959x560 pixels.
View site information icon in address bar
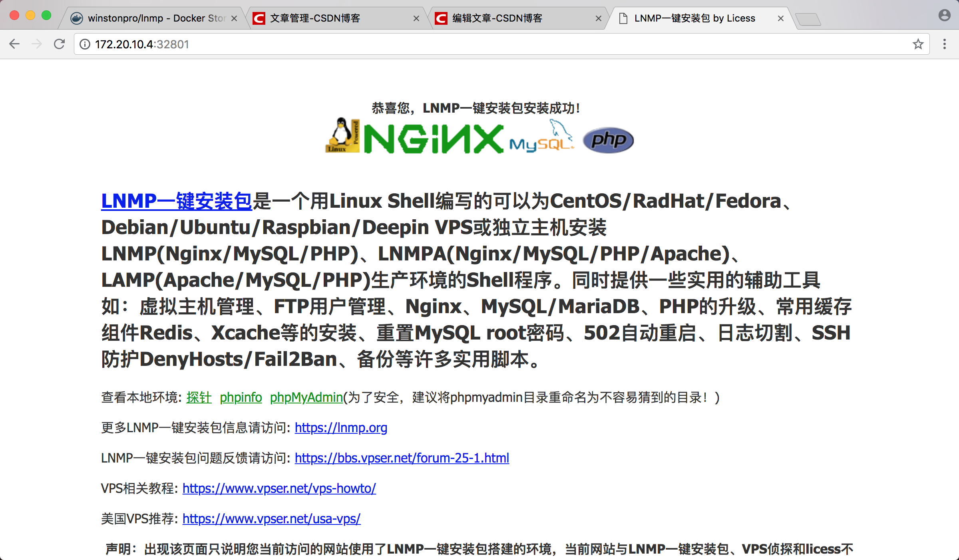click(85, 44)
